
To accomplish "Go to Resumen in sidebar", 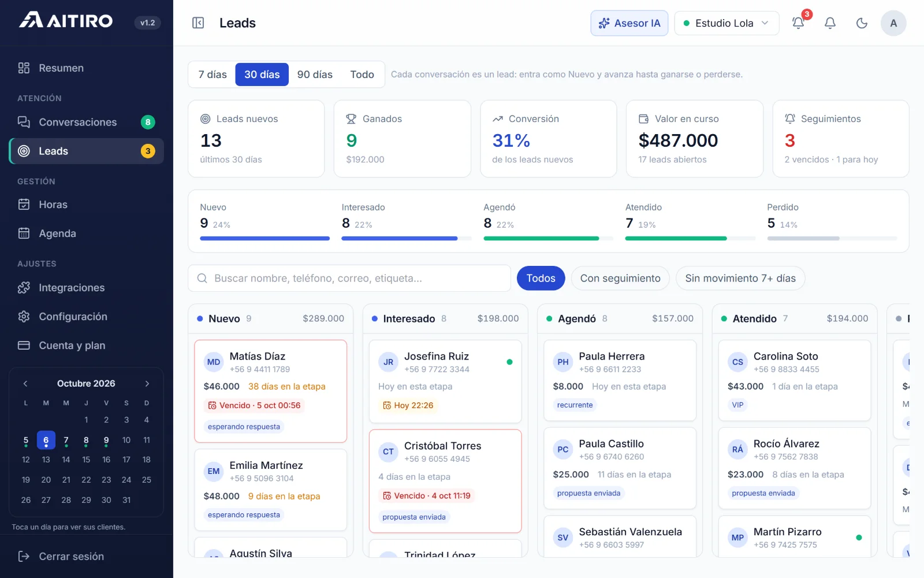I will tap(87, 68).
